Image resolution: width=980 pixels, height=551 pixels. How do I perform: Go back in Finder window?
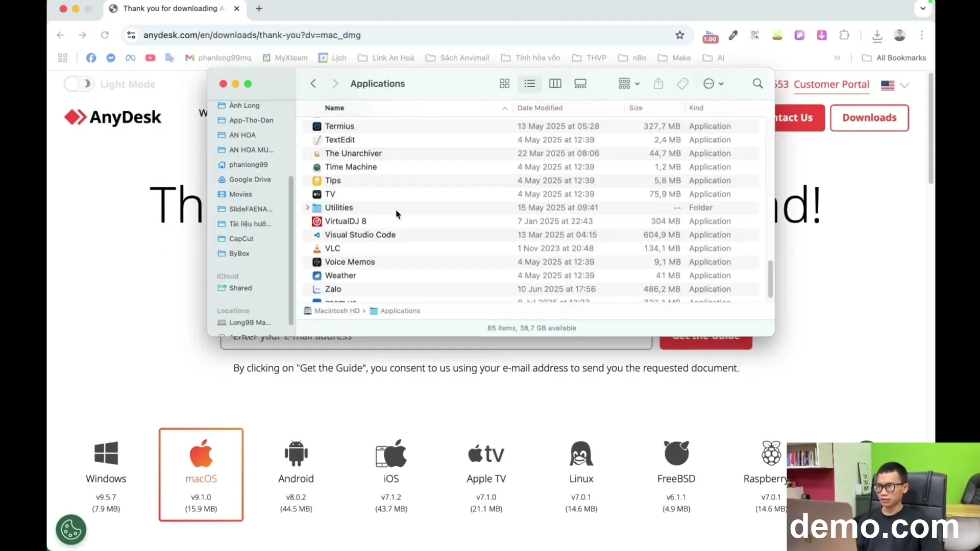point(313,84)
